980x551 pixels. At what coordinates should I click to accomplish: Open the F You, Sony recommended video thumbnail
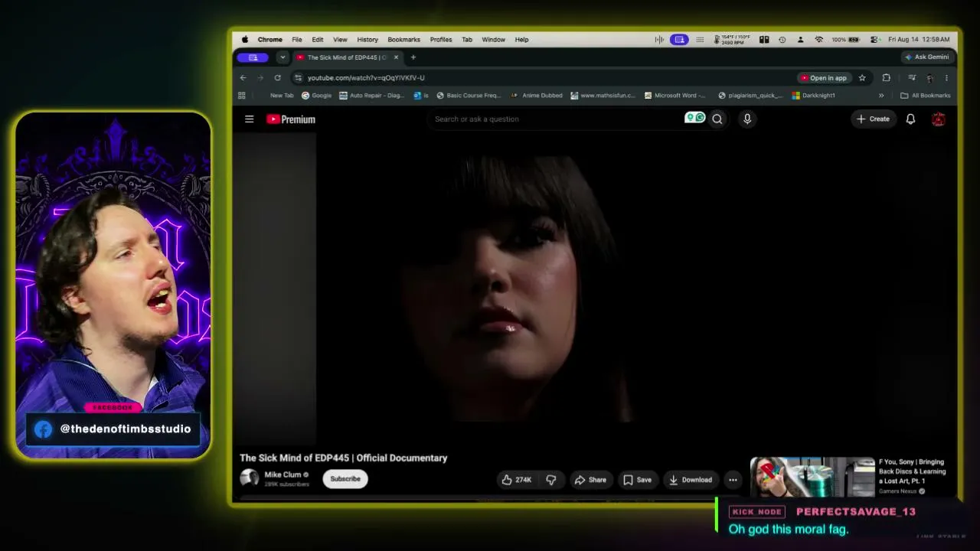point(812,477)
